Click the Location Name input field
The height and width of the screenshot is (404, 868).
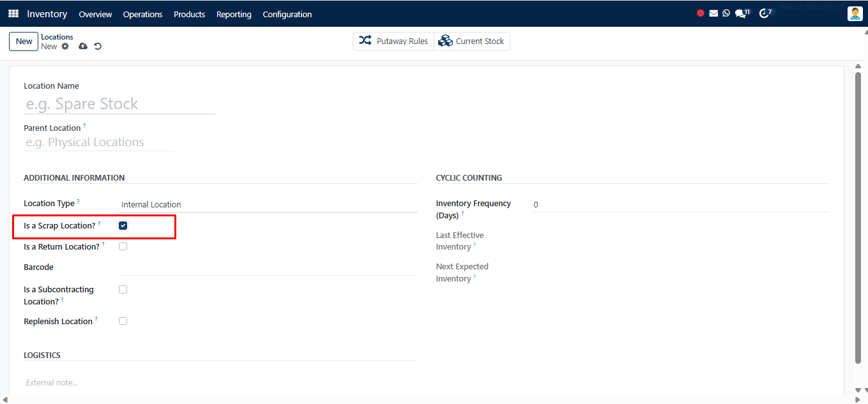click(119, 104)
